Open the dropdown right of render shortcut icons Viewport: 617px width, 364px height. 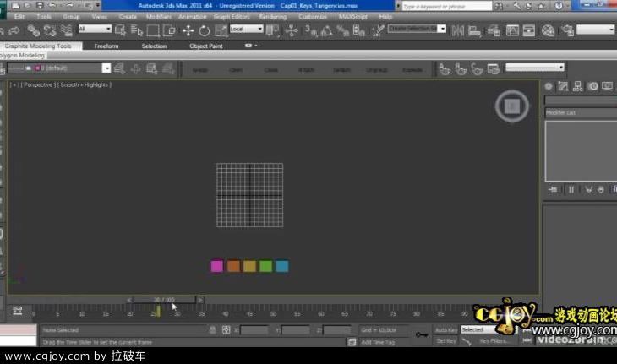[x=535, y=68]
